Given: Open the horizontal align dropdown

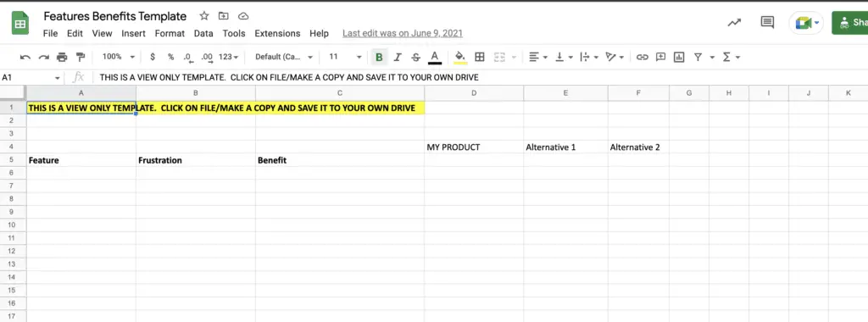Looking at the screenshot, I should tap(538, 57).
